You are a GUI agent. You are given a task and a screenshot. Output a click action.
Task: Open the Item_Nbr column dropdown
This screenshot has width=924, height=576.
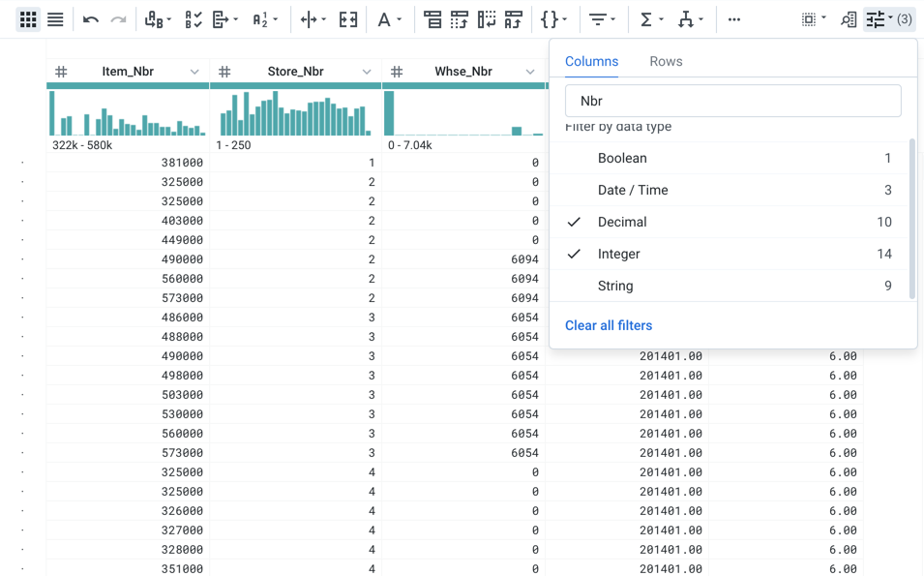[194, 71]
